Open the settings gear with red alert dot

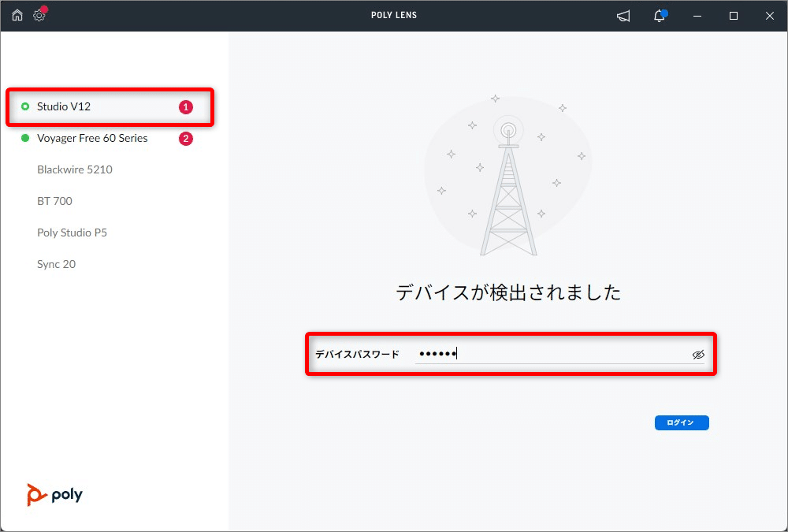coord(39,15)
